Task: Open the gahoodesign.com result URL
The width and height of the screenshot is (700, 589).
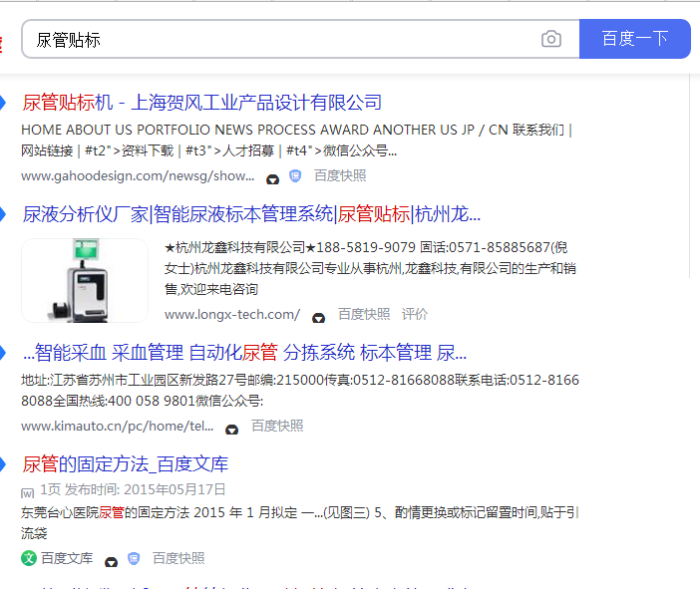Action: click(x=138, y=176)
